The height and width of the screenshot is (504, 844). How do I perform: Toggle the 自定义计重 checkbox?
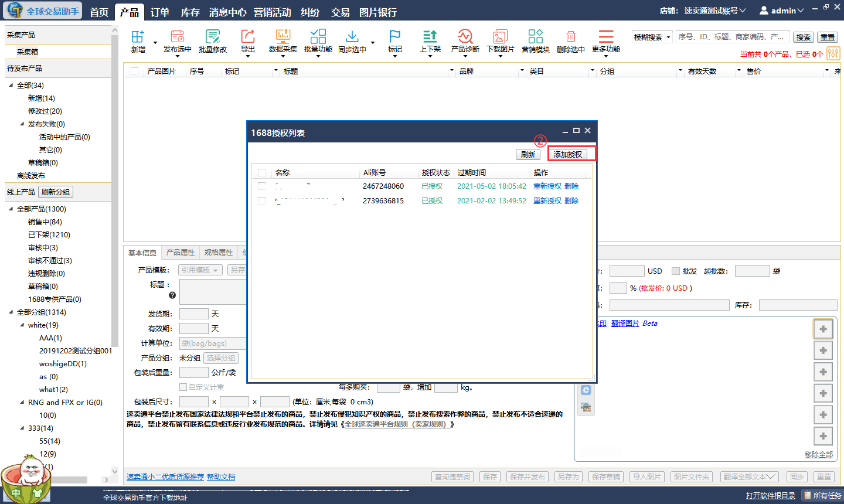pos(183,387)
